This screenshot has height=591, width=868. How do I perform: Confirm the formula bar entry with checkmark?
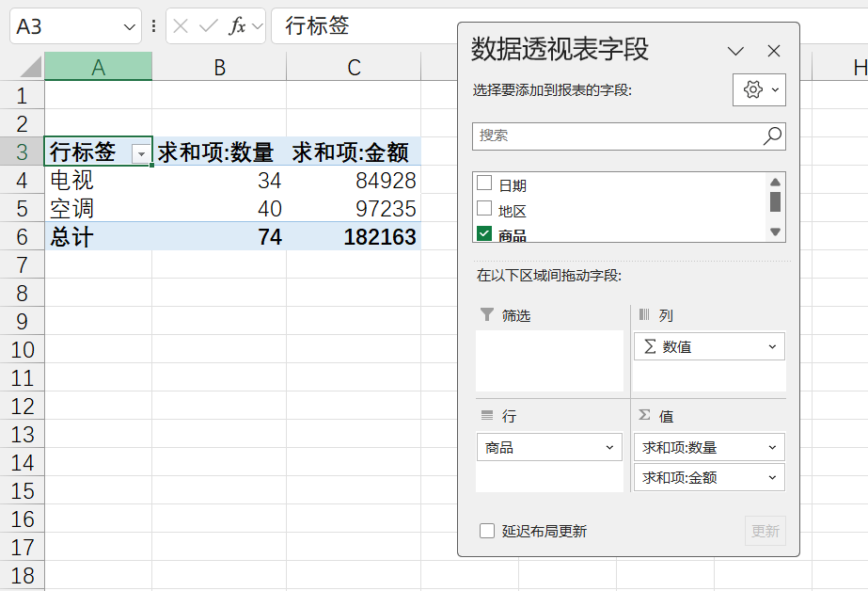point(208,25)
